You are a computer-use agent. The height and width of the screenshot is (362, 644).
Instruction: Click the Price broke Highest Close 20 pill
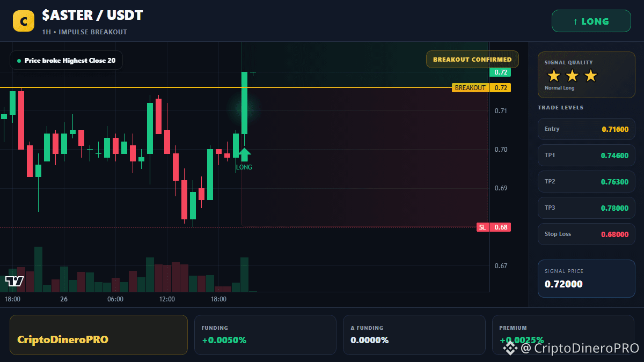point(66,61)
